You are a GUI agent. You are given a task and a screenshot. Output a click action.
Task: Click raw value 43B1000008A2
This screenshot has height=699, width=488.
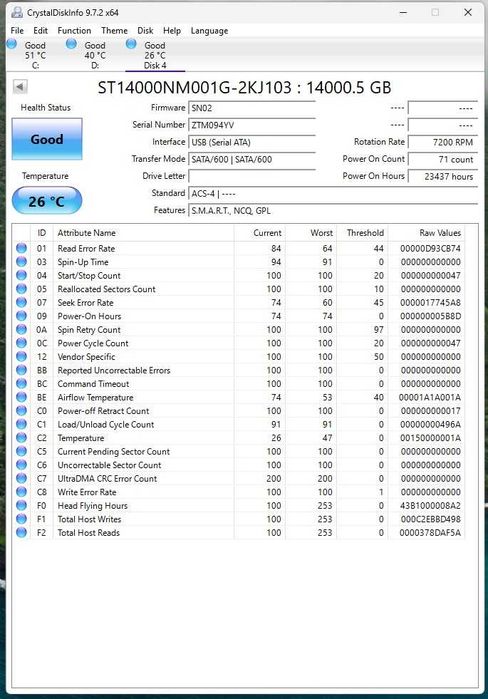tap(430, 506)
